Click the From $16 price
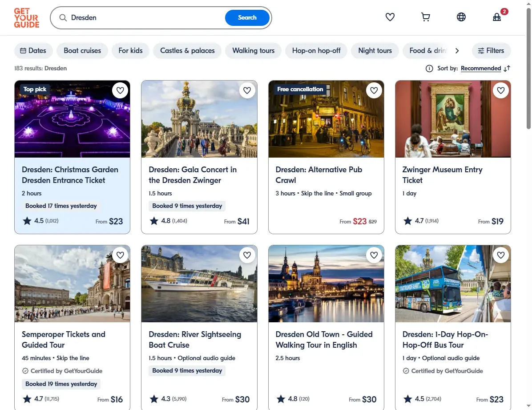 [x=110, y=399]
